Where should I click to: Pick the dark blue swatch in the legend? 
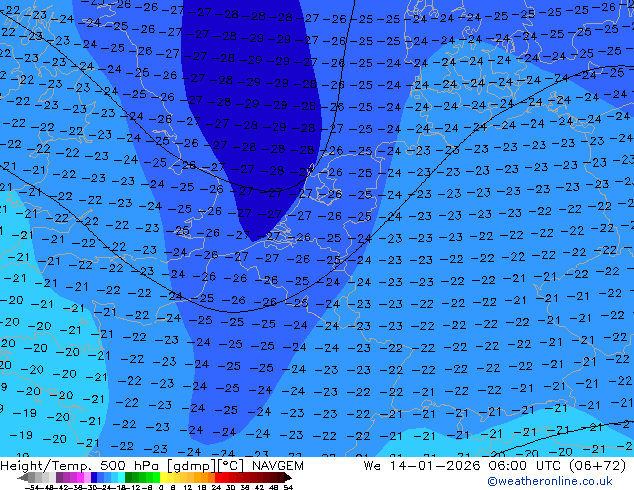point(94,477)
